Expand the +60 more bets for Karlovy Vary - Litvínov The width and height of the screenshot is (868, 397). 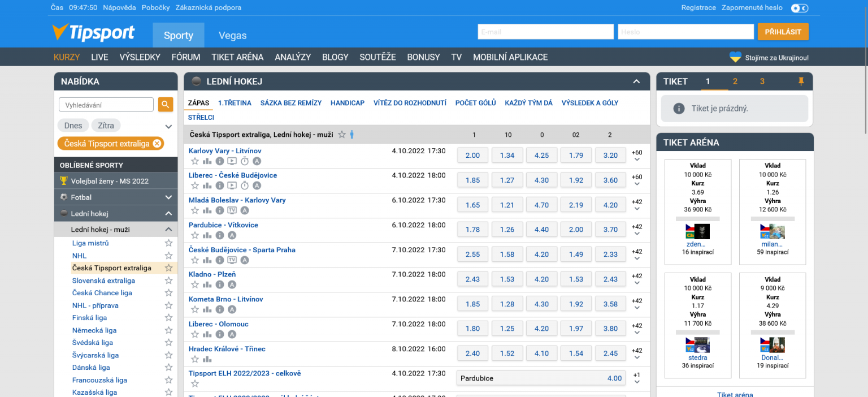pyautogui.click(x=637, y=156)
